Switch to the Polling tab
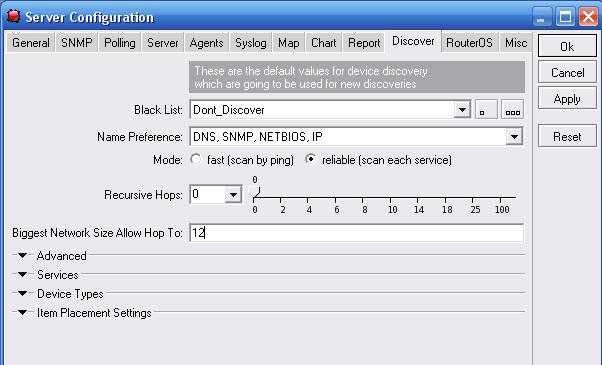Image resolution: width=602 pixels, height=365 pixels. coord(120,43)
